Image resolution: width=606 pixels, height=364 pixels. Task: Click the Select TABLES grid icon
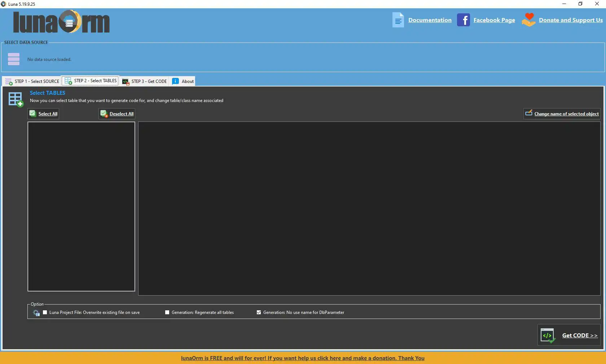pos(16,99)
